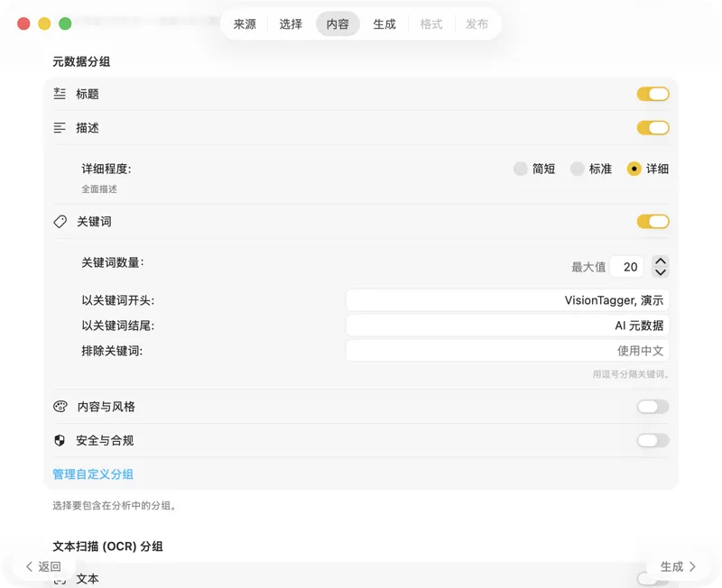The image size is (722, 588).
Task: Disable the 标题 toggle
Action: click(x=653, y=93)
